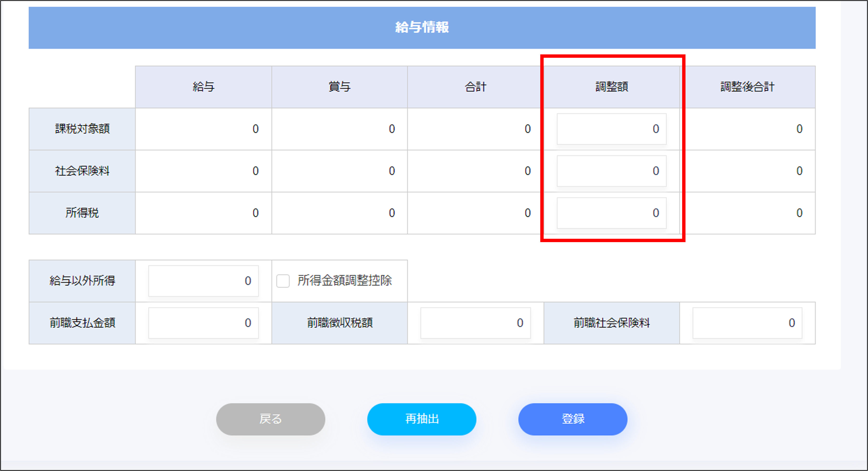Click the 課税対象額 給与 value cell
This screenshot has width=868, height=471.
tap(203, 129)
